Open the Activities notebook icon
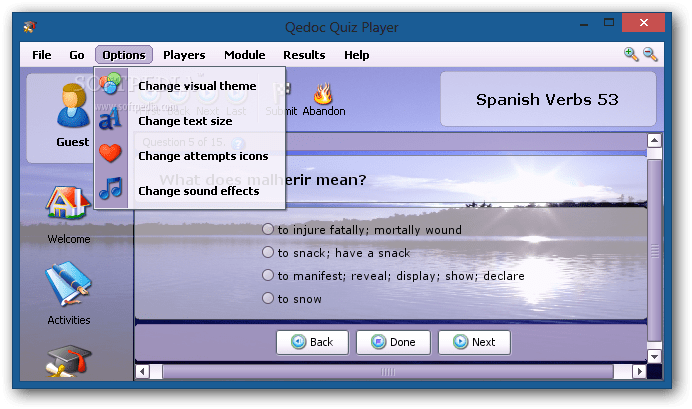 (x=68, y=285)
